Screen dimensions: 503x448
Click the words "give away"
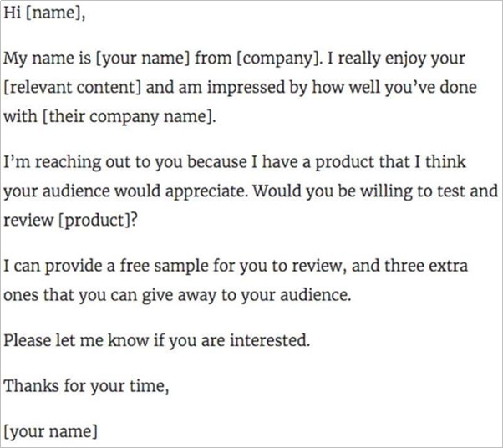click(x=179, y=295)
